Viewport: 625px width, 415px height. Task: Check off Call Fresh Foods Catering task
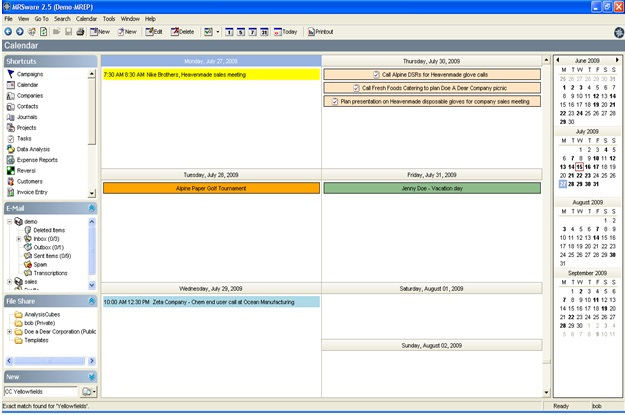[x=356, y=88]
